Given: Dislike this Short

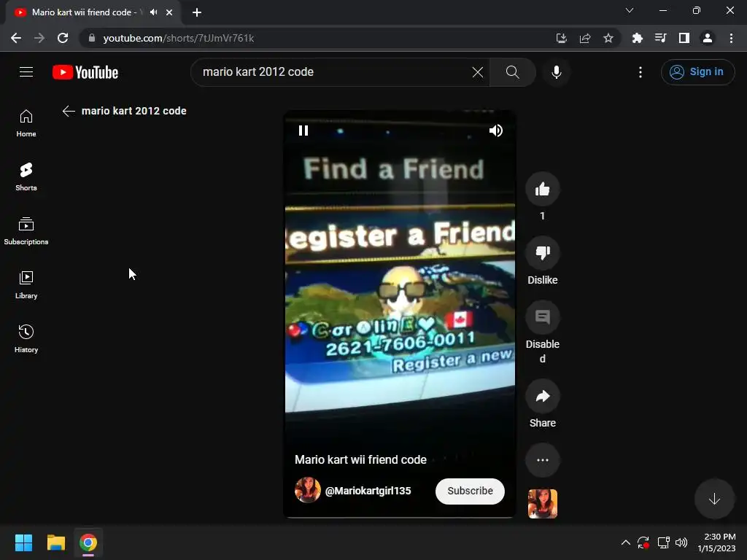Looking at the screenshot, I should coord(542,253).
